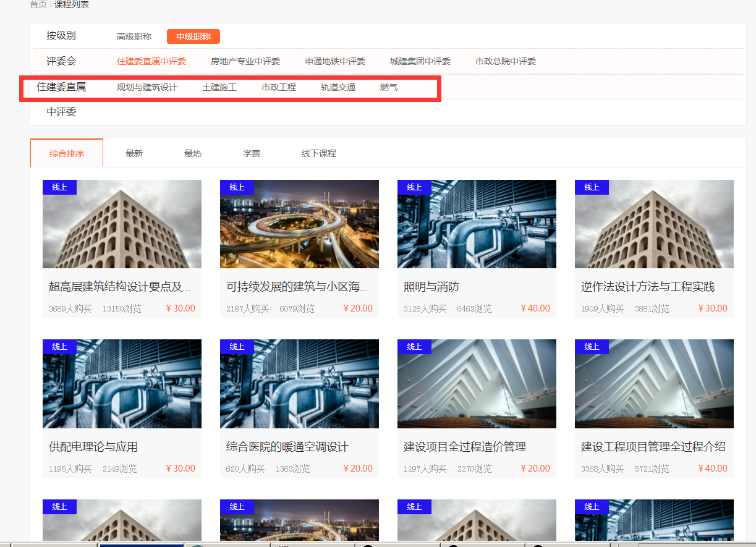Switch to the 最新 sort tab

pos(134,153)
